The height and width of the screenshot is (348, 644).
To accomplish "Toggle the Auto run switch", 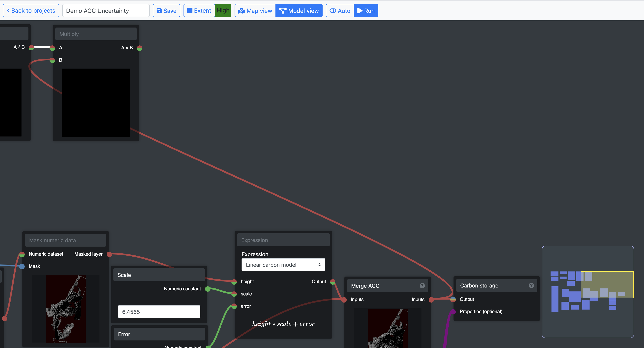I will [x=340, y=11].
